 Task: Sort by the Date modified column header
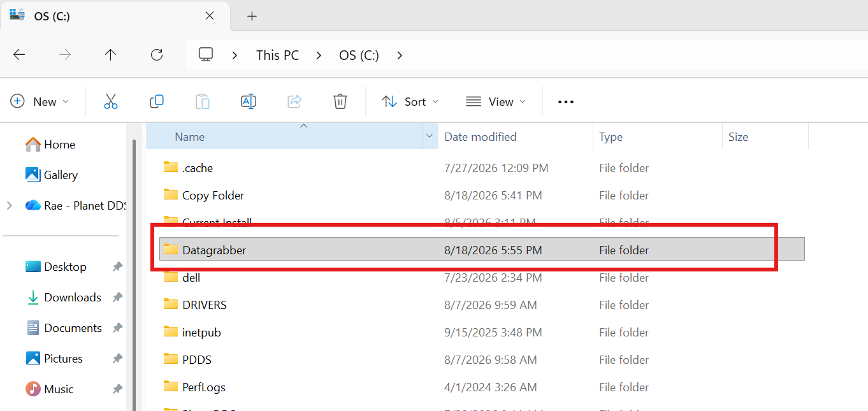coord(516,136)
